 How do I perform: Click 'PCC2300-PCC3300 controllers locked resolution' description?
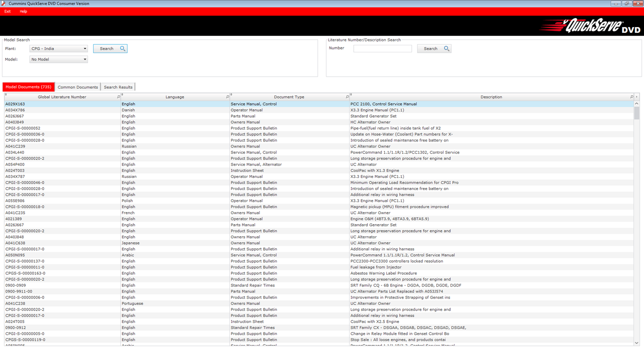pyautogui.click(x=396, y=261)
